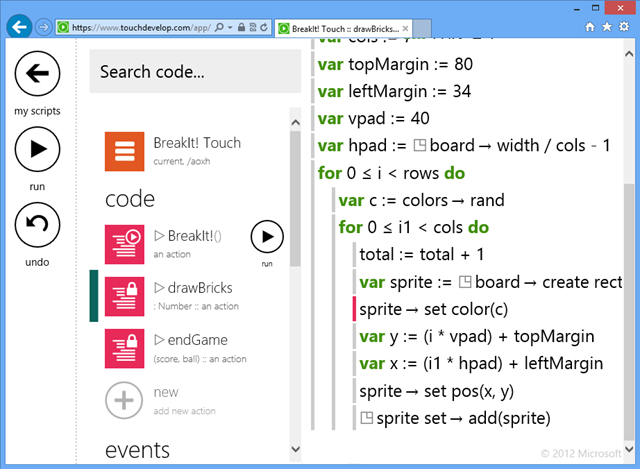The width and height of the screenshot is (640, 469).
Task: Click the 'new add new action' label
Action: (x=184, y=400)
